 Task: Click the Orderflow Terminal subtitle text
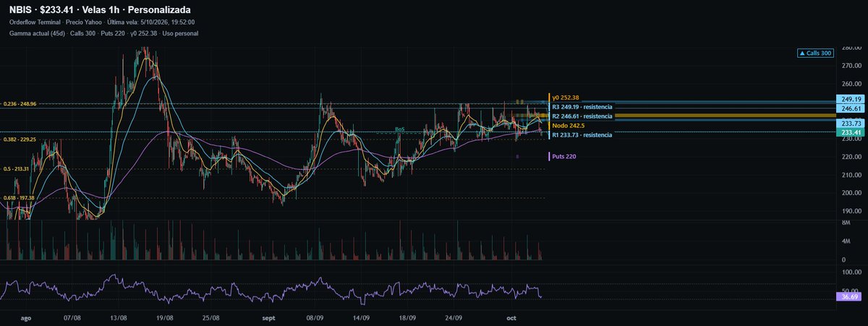point(35,22)
